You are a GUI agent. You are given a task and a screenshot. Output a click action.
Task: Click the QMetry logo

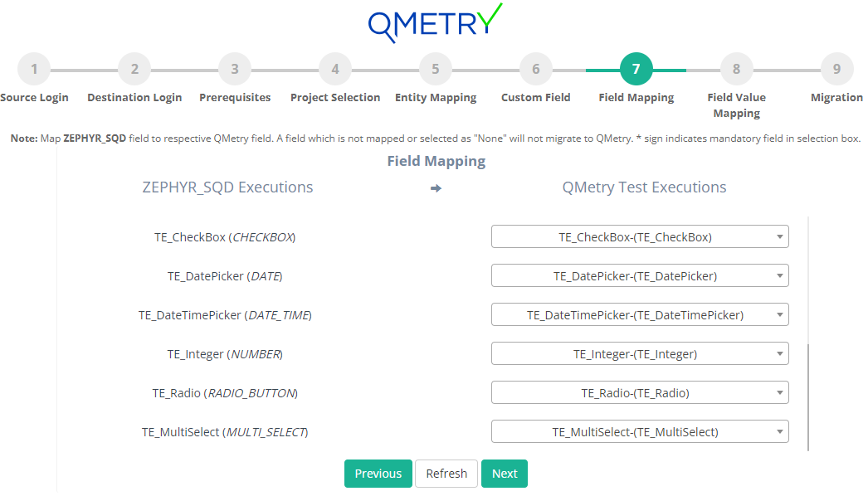click(x=435, y=23)
